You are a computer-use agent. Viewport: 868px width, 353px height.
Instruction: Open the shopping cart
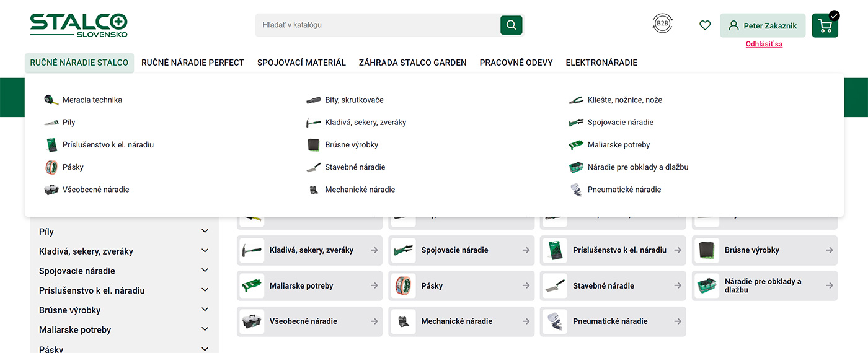click(825, 25)
